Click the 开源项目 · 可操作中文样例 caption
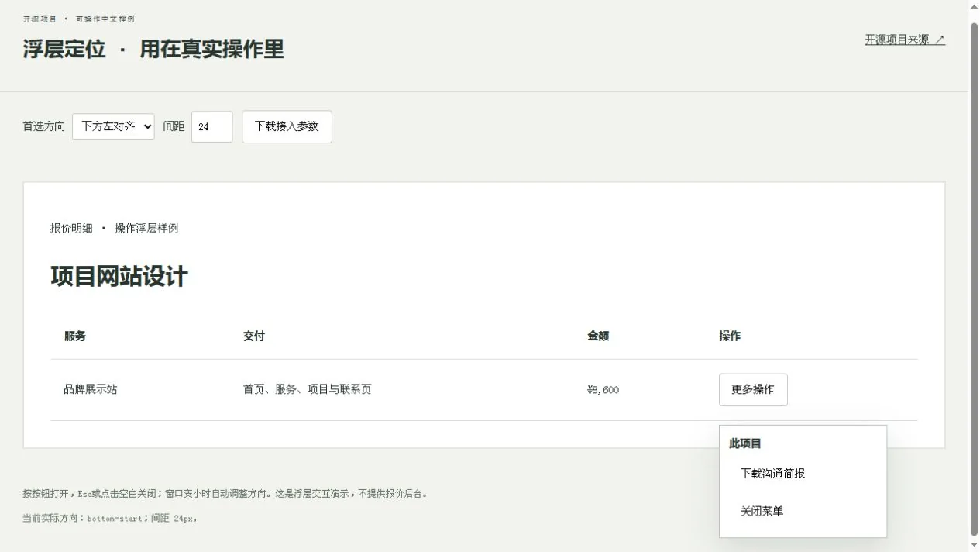The width and height of the screenshot is (980, 552). click(79, 19)
